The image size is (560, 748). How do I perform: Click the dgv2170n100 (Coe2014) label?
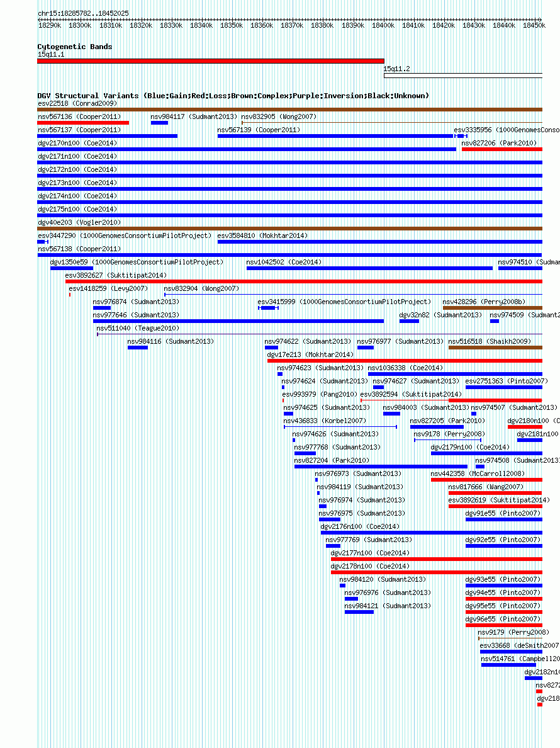point(77,143)
